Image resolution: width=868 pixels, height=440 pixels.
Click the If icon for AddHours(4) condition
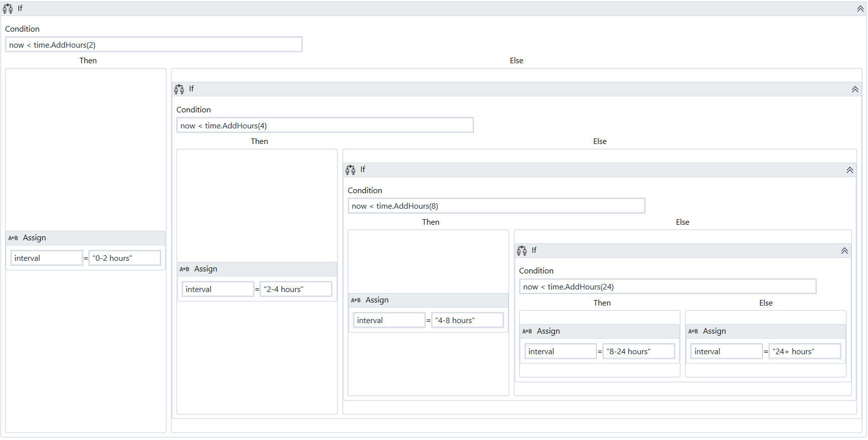point(179,89)
